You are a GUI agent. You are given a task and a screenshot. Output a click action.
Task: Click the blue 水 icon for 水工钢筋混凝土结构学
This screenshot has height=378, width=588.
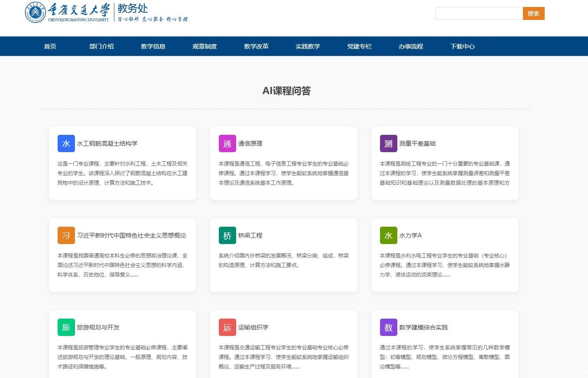[x=66, y=143]
